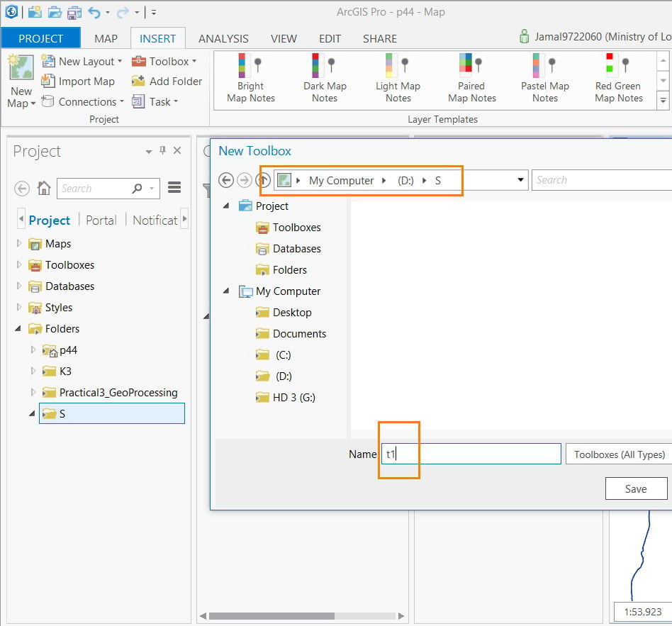Expand the Styles node in Project pane
This screenshot has height=626, width=672.
pos(18,307)
